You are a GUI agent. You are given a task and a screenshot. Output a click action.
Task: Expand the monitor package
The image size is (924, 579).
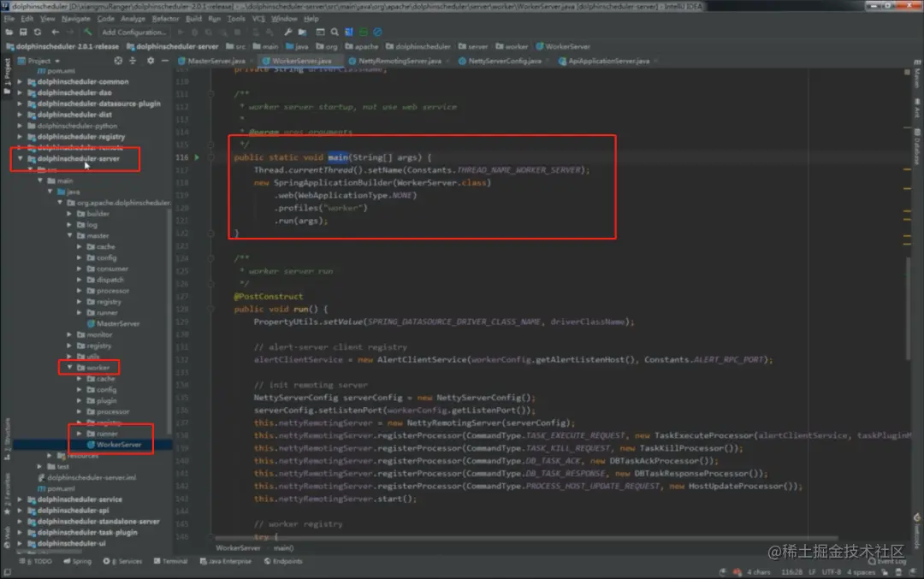[69, 334]
